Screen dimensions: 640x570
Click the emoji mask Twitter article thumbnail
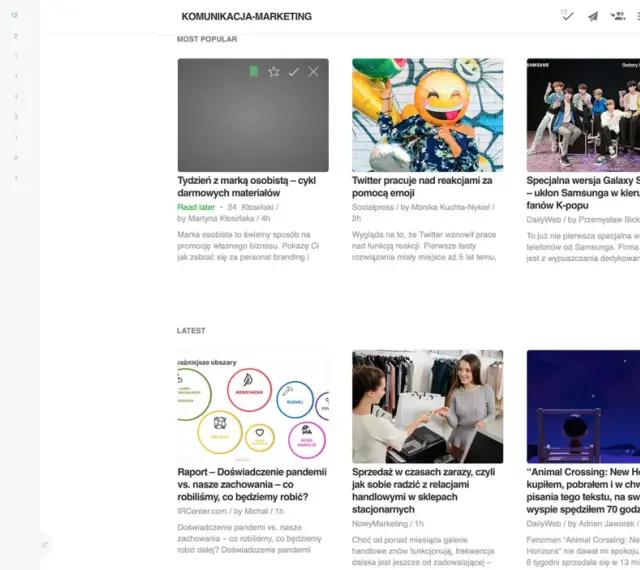coord(427,115)
